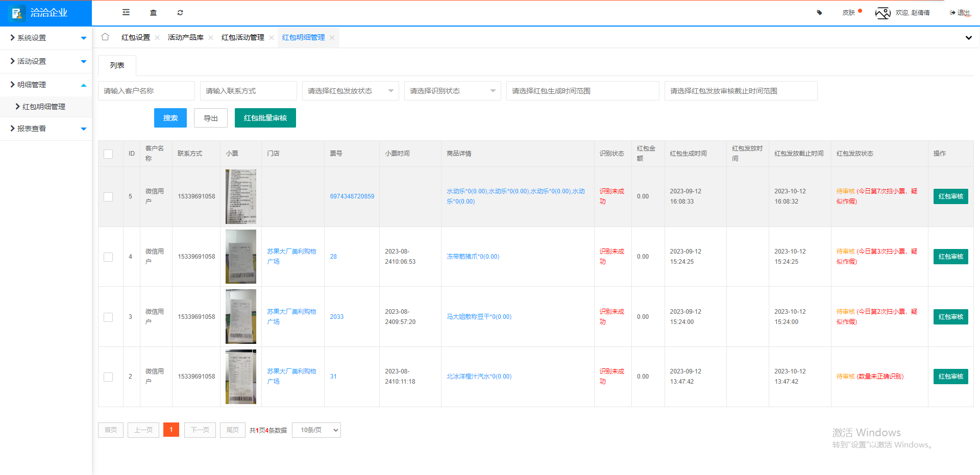Image resolution: width=980 pixels, height=475 pixels.
Task: Open the home breadcrumb icon
Action: tap(105, 37)
